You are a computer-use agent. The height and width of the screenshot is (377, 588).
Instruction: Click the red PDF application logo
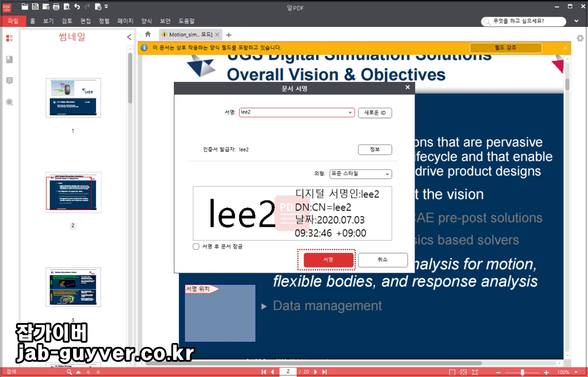point(7,8)
